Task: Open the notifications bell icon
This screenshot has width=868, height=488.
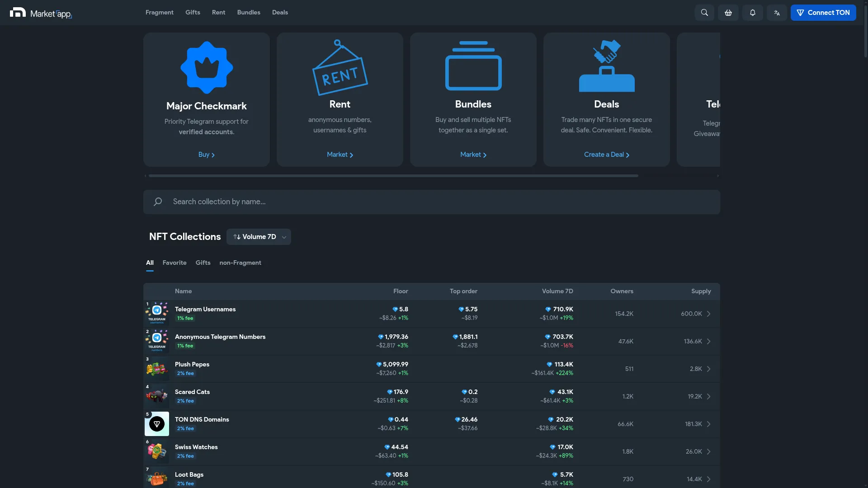Action: 753,13
